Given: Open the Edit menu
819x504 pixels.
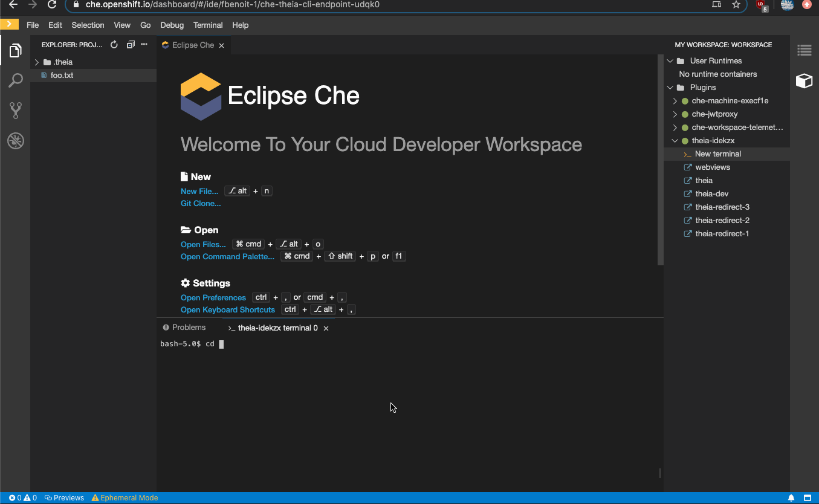Looking at the screenshot, I should (55, 25).
